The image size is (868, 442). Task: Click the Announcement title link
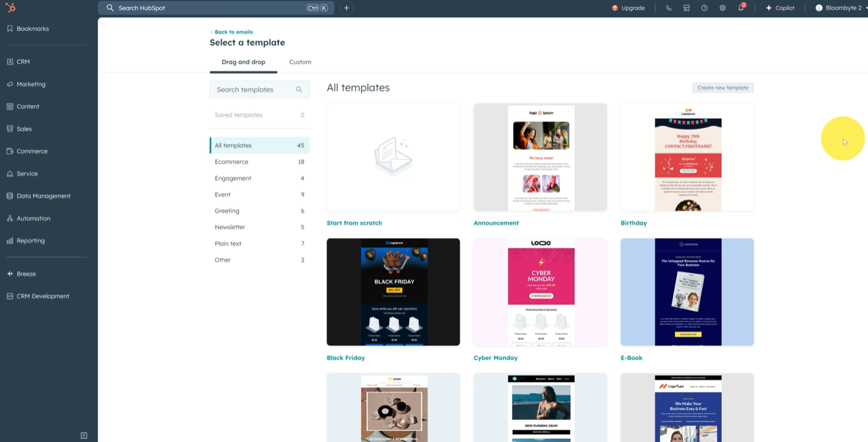pos(496,223)
